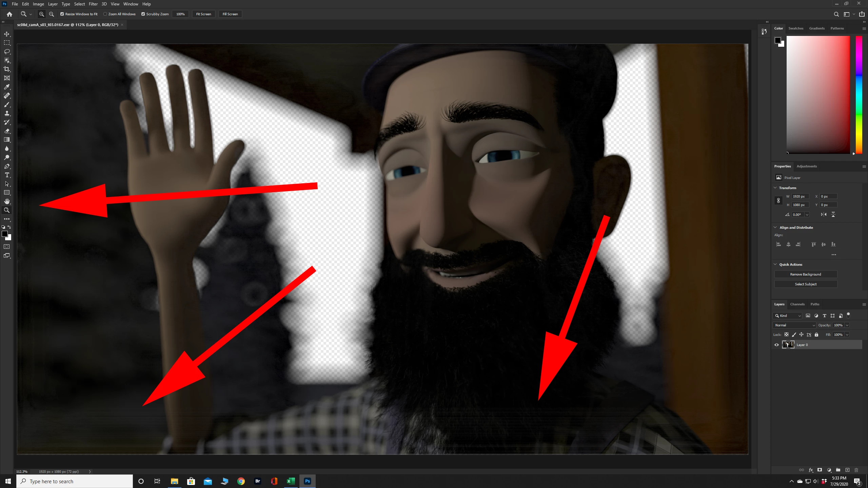Open the Normal blend mode dropdown
The height and width of the screenshot is (488, 868).
click(x=795, y=325)
